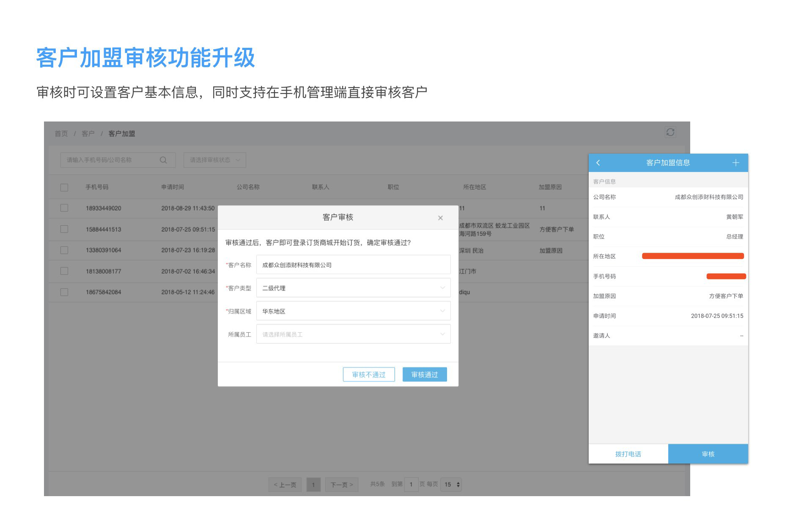This screenshot has height=508, width=812.
Task: Open the 请选择审核状态 status dropdown
Action: (215, 160)
